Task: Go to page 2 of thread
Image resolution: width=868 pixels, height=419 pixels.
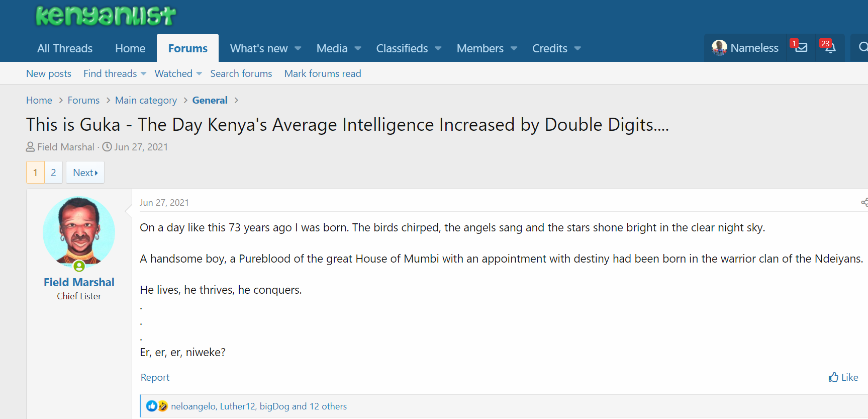Action: [53, 173]
